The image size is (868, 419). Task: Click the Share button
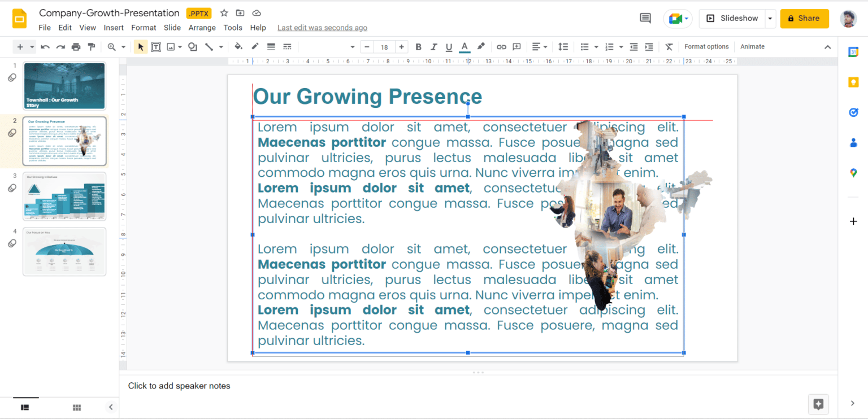point(804,18)
